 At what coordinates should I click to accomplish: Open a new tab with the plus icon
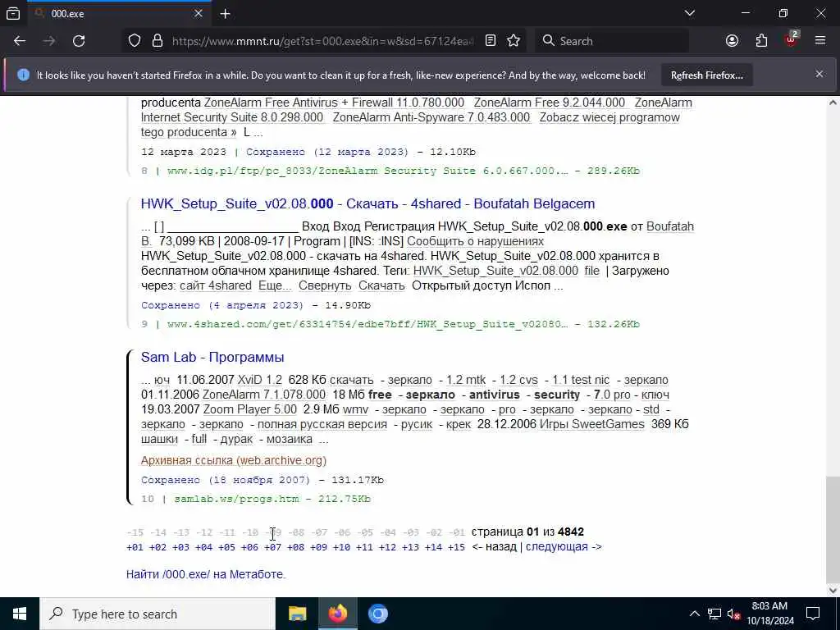coord(225,14)
